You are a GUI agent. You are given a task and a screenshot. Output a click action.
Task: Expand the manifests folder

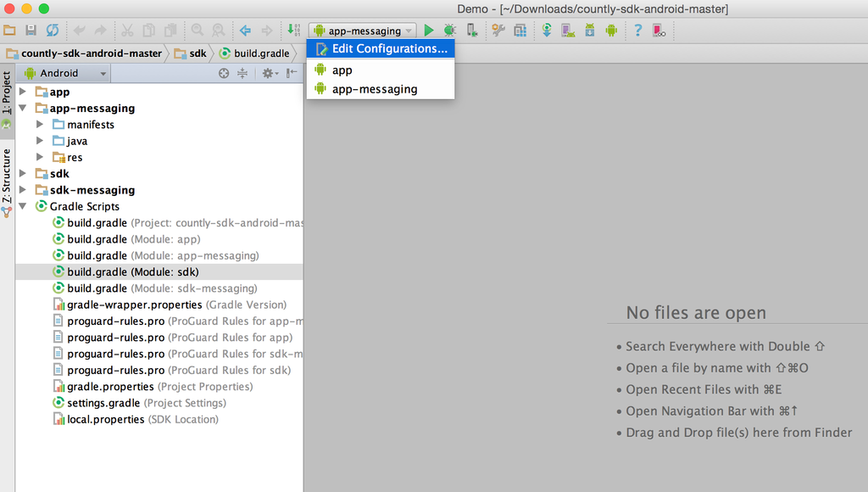pos(40,124)
